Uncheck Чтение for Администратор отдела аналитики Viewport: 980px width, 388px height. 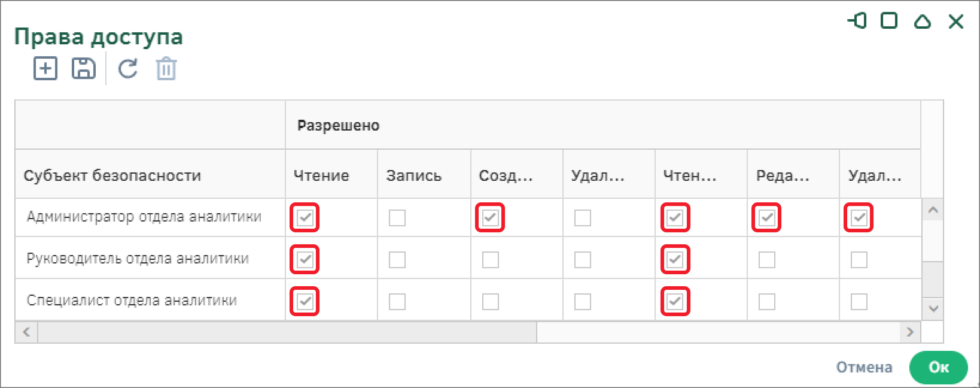(305, 217)
